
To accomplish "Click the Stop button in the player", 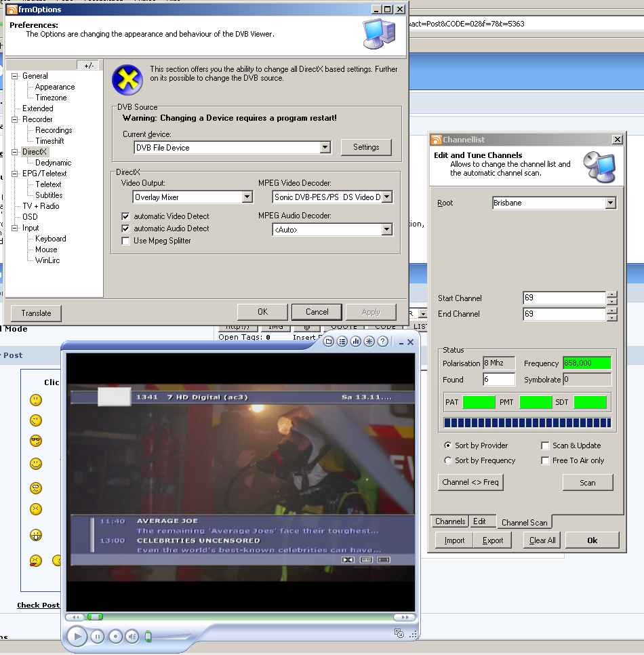I will pyautogui.click(x=115, y=637).
